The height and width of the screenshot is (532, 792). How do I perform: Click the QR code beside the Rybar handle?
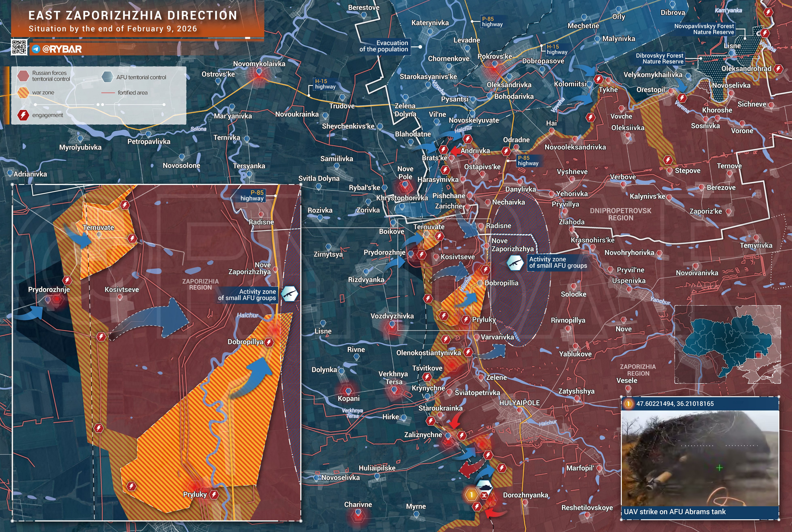point(19,47)
